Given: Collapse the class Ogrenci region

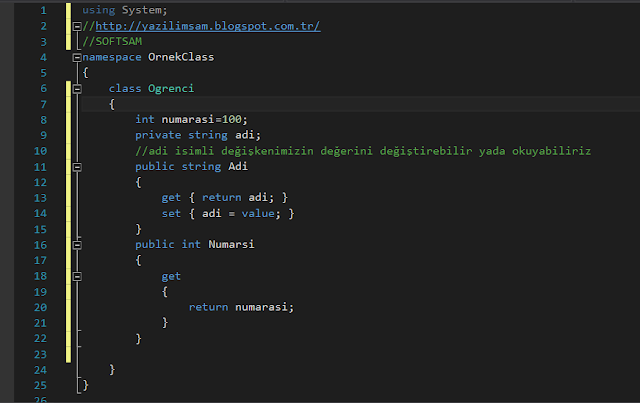Looking at the screenshot, I should (77, 89).
